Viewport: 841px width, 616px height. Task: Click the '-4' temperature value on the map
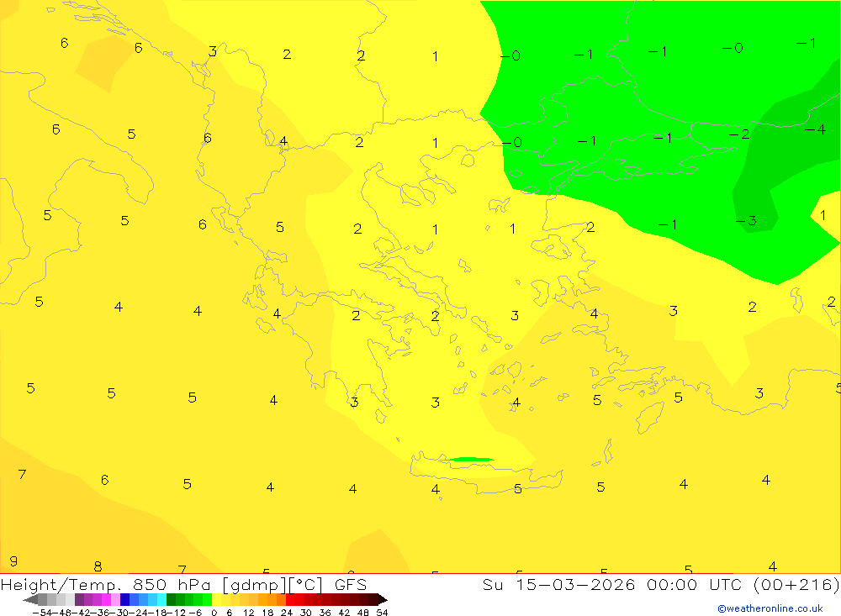coord(815,129)
